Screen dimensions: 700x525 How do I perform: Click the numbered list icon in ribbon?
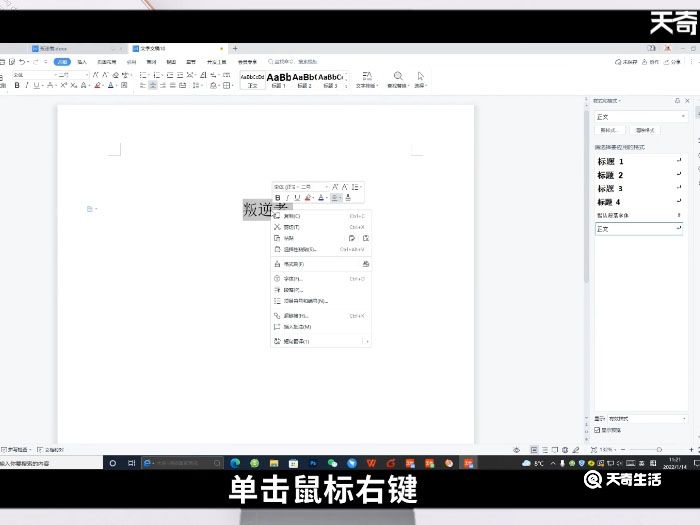coord(157,75)
